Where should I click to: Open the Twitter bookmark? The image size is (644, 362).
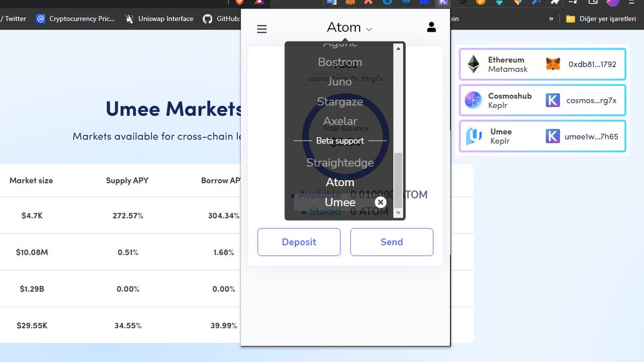tap(13, 19)
